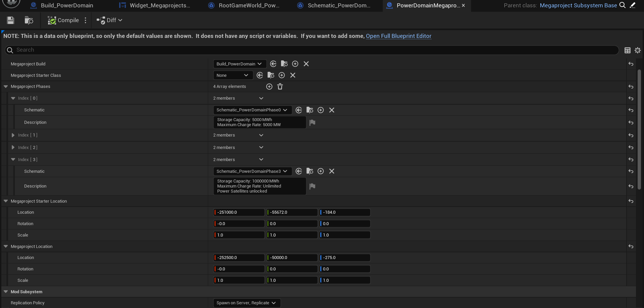
Task: Open the Index [ 0 ] members options chevron
Action: 261,98
